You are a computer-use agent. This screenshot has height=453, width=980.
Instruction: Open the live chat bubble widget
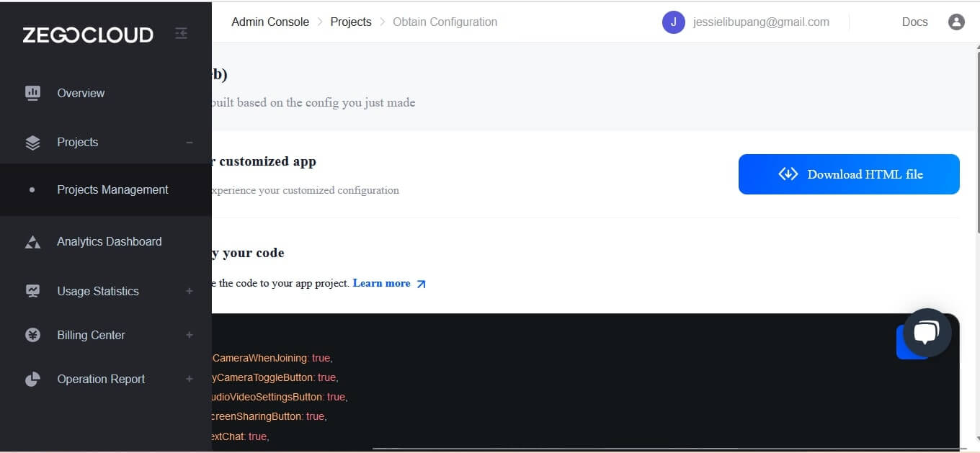click(x=926, y=333)
